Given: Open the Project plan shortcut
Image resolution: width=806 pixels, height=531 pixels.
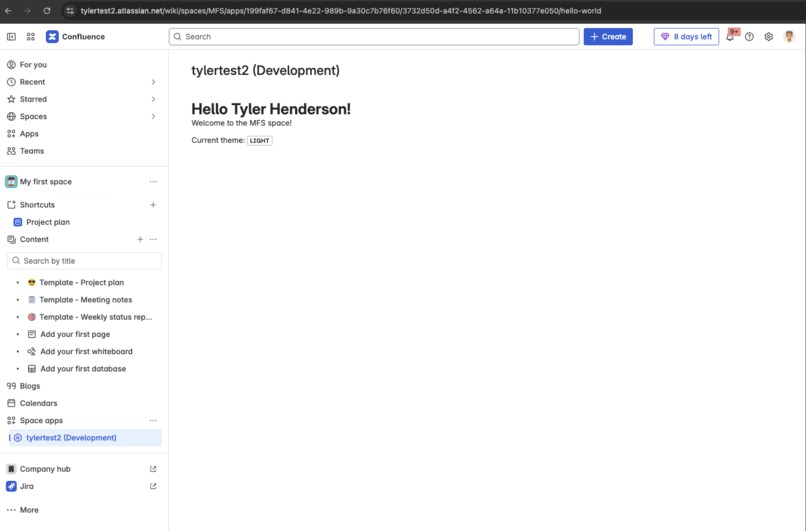Looking at the screenshot, I should (48, 222).
